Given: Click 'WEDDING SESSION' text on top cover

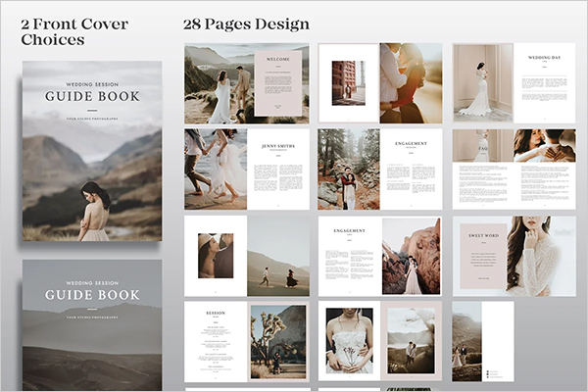Looking at the screenshot, I should tap(92, 85).
